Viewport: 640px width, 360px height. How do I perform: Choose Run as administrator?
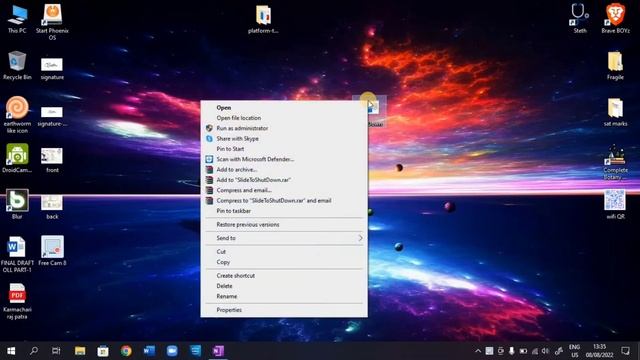[284, 128]
